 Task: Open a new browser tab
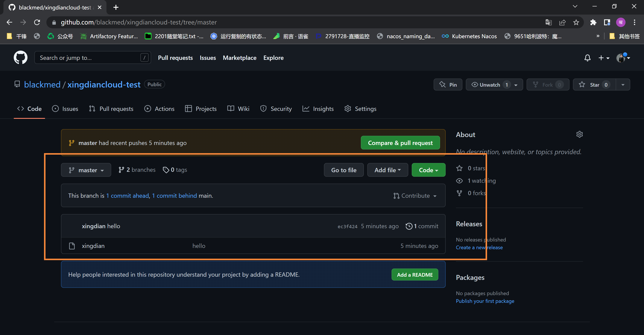[116, 7]
